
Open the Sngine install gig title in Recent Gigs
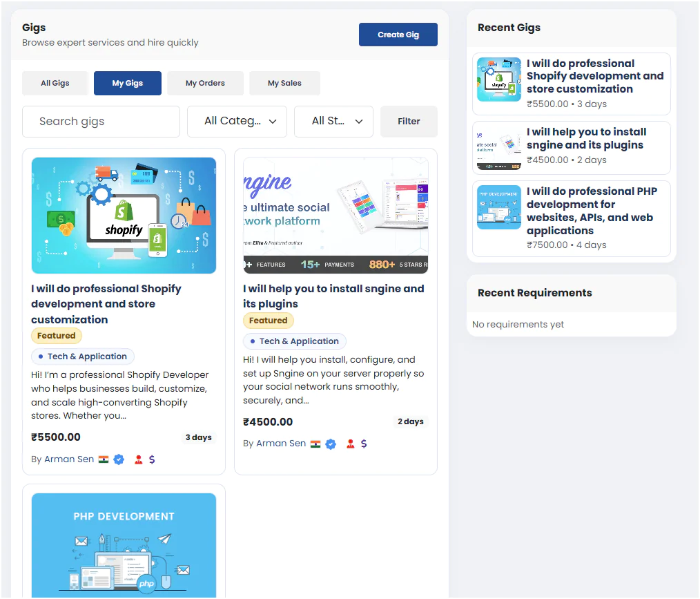pos(585,138)
